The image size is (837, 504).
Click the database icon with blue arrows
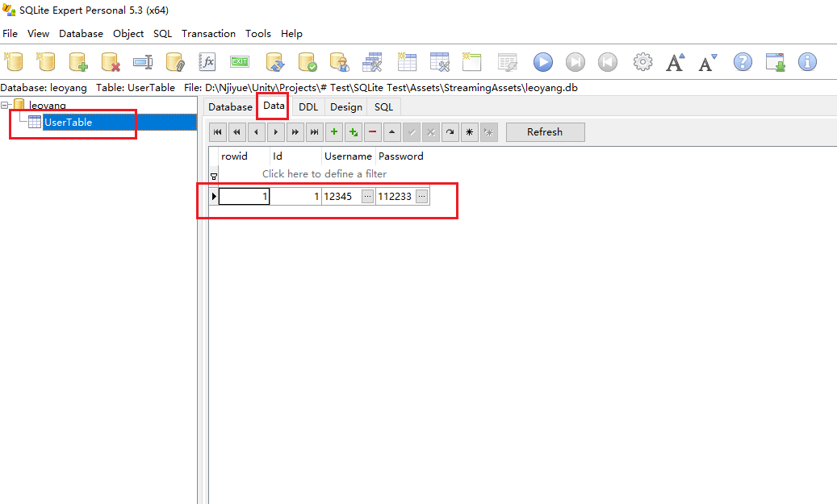[x=275, y=62]
